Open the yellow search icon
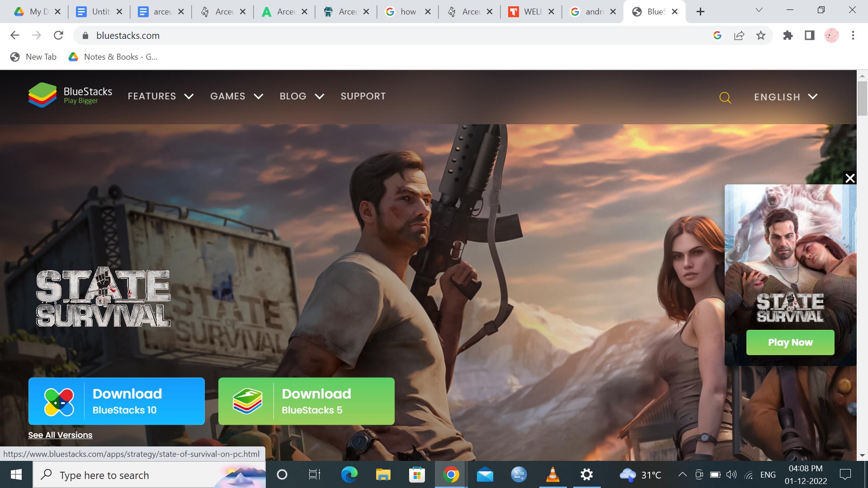 [725, 98]
